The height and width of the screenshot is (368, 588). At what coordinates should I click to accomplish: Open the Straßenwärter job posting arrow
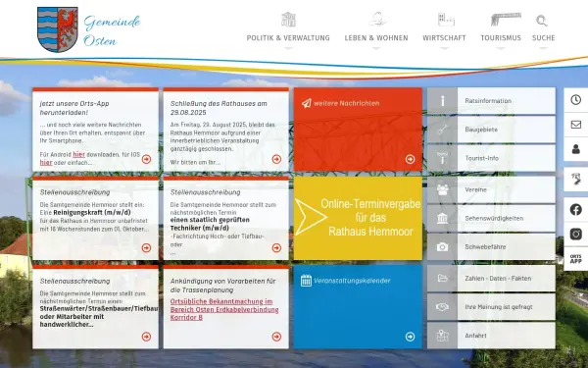point(146,337)
